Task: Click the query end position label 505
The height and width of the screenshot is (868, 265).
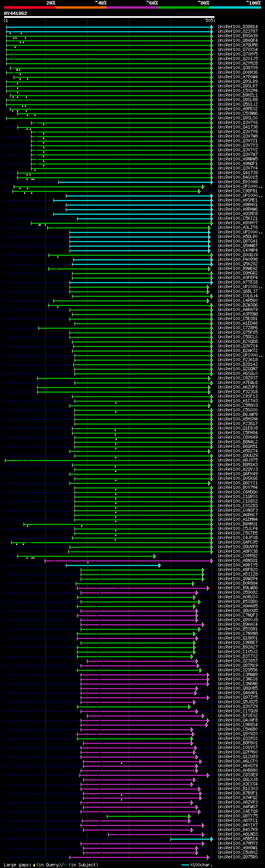Action: [x=209, y=20]
